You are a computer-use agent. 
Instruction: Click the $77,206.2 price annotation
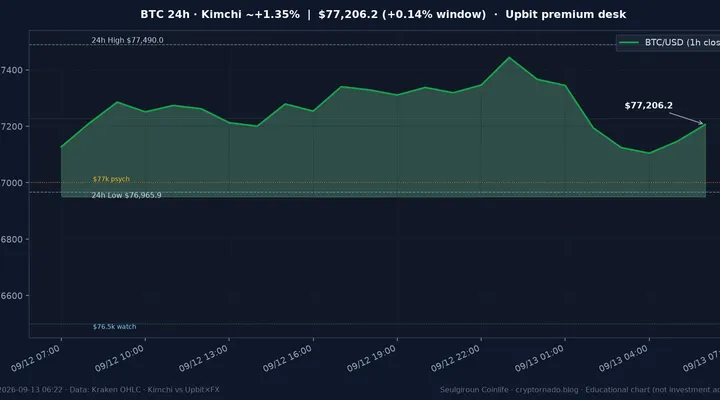[x=648, y=105]
